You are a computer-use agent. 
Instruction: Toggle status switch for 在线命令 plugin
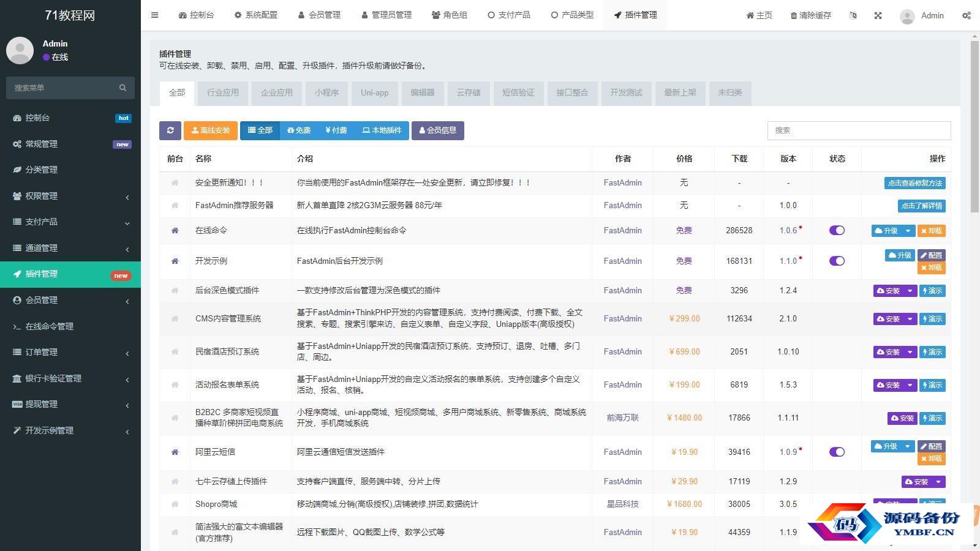837,230
